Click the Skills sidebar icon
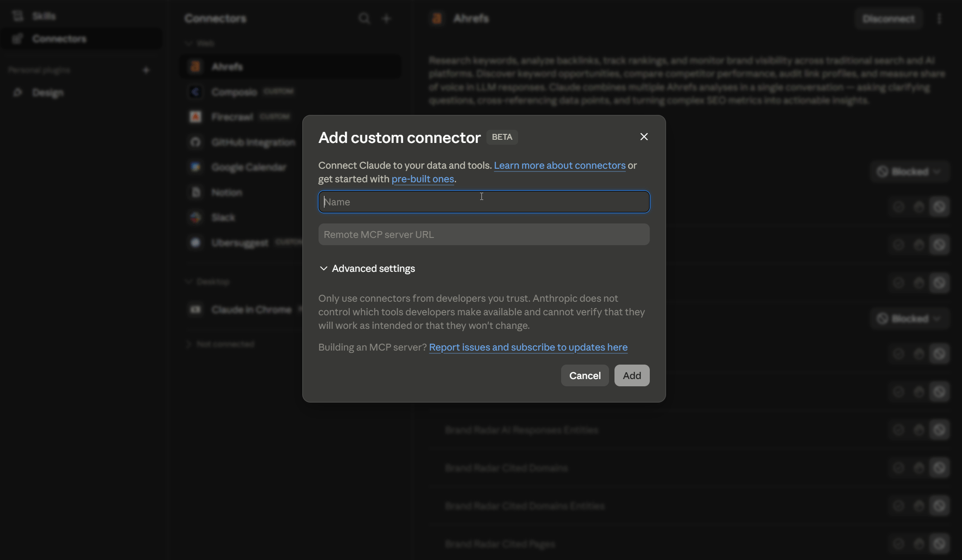The width and height of the screenshot is (962, 560). 18,16
